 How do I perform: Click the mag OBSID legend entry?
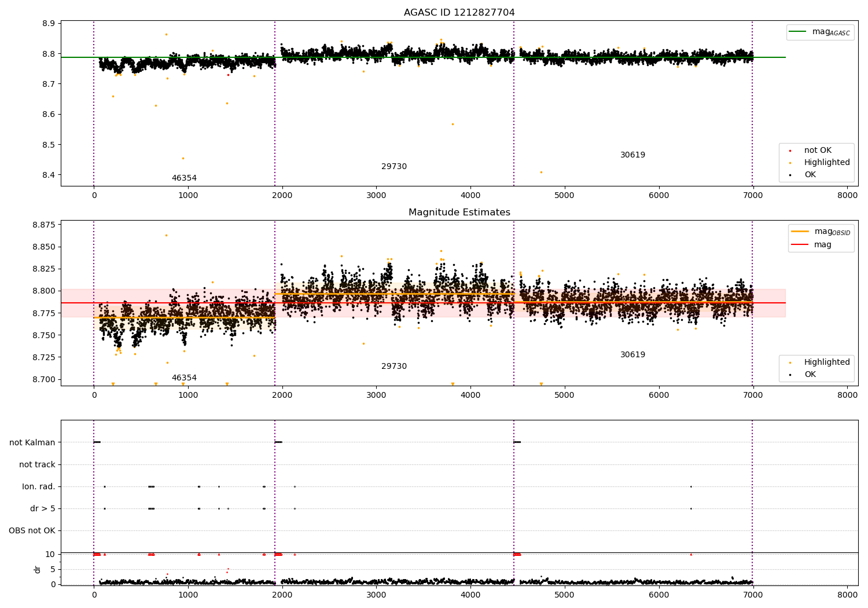click(x=821, y=232)
